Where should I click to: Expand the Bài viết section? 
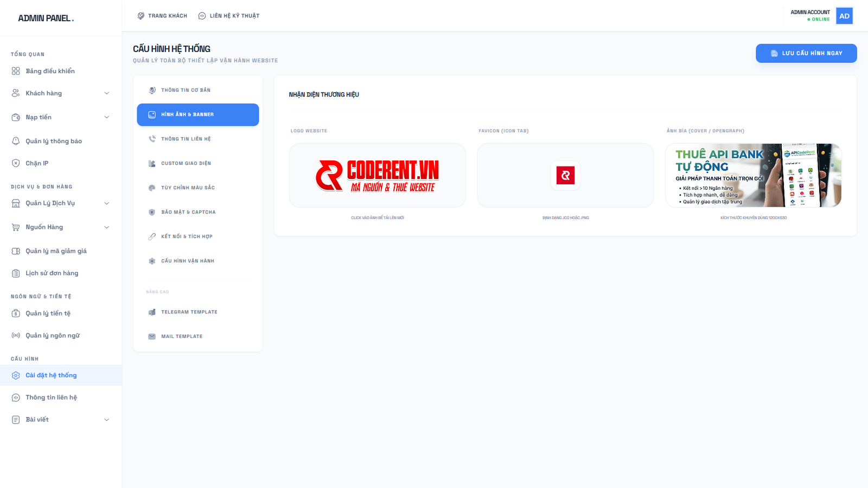point(60,419)
